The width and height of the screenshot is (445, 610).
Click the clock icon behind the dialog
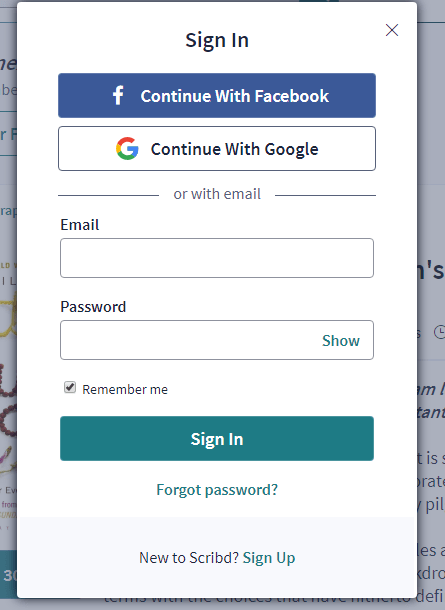[x=440, y=332]
